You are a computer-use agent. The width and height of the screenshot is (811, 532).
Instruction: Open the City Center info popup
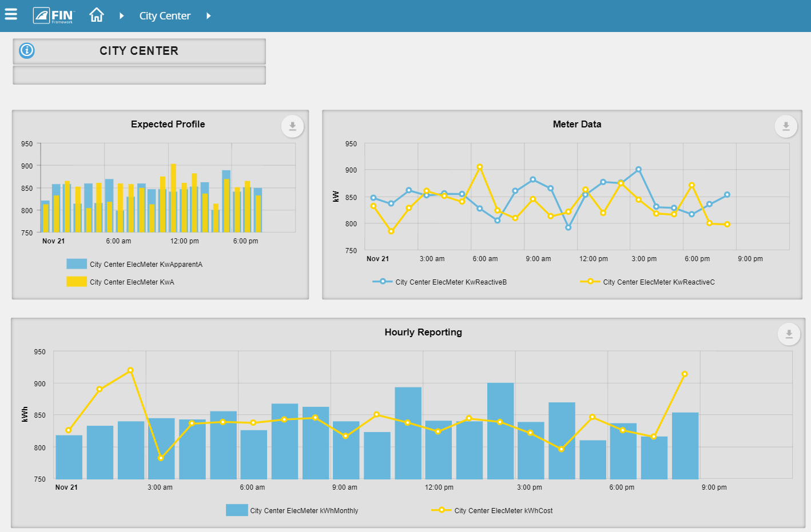(x=26, y=50)
